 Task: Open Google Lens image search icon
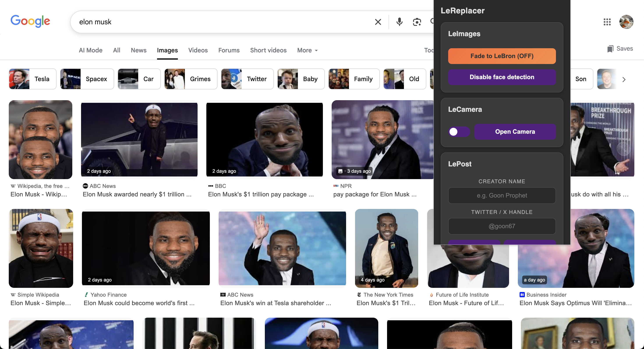coord(417,22)
